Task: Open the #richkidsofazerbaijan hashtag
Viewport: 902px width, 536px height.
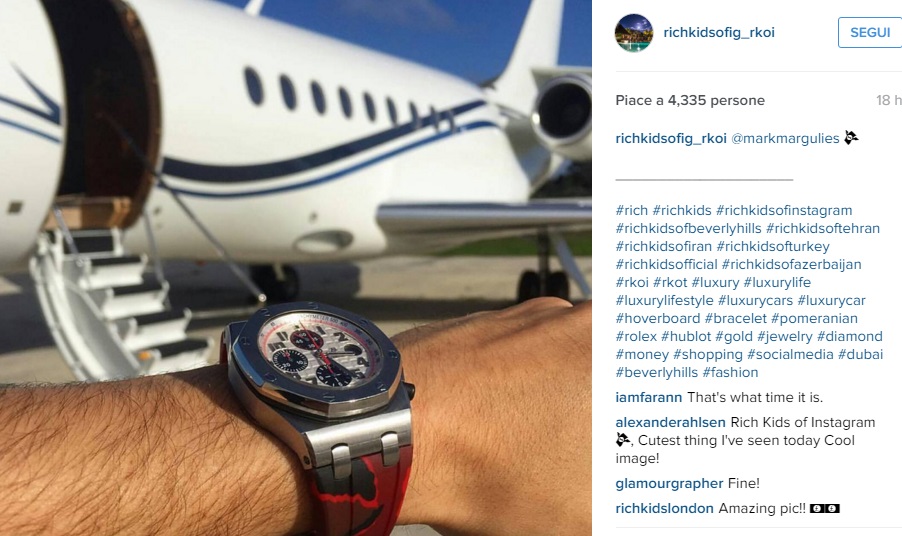Action: click(x=792, y=265)
